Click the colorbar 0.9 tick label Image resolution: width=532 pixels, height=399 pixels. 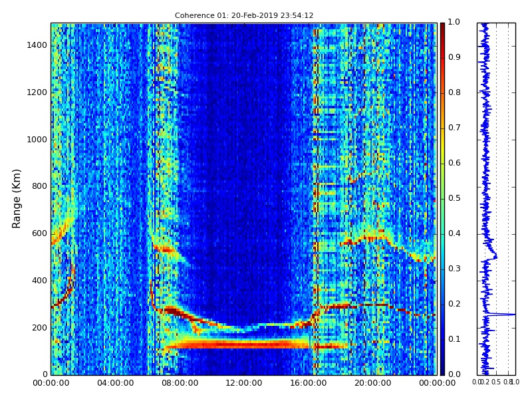point(454,57)
